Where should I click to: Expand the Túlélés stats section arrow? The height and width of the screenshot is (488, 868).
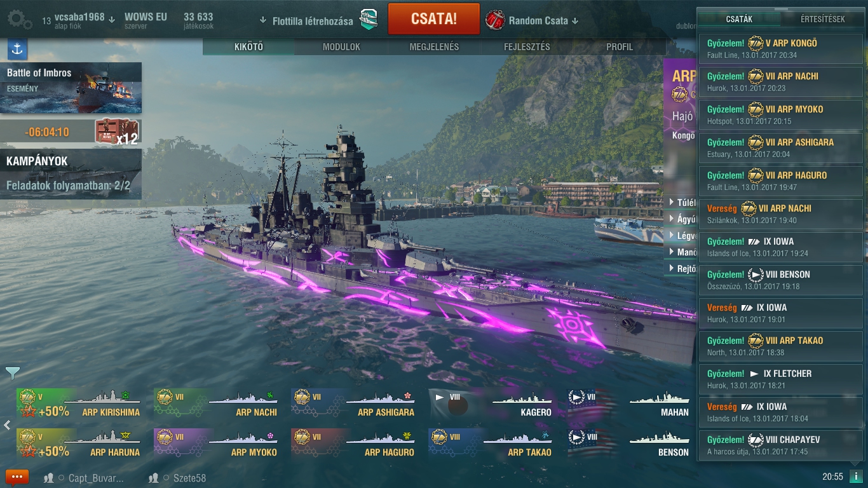coord(672,203)
